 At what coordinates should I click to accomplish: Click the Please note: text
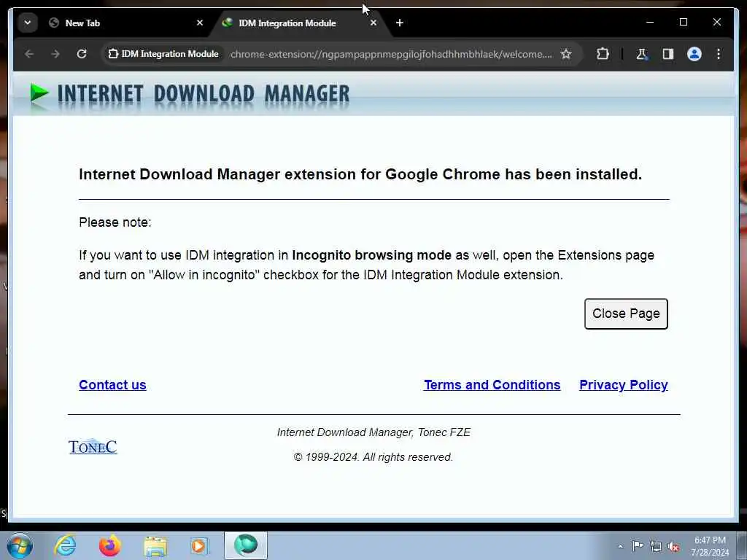(115, 222)
